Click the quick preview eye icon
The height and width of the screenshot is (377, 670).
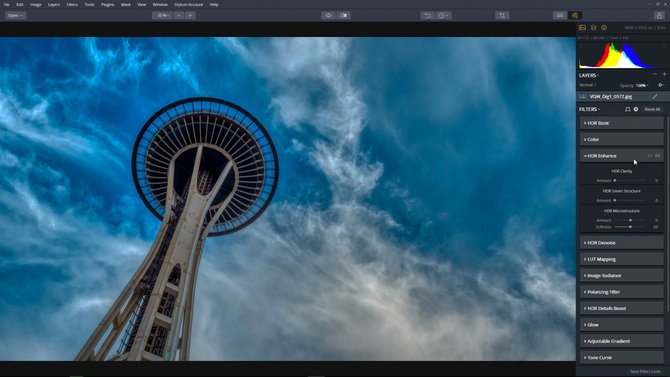point(328,15)
